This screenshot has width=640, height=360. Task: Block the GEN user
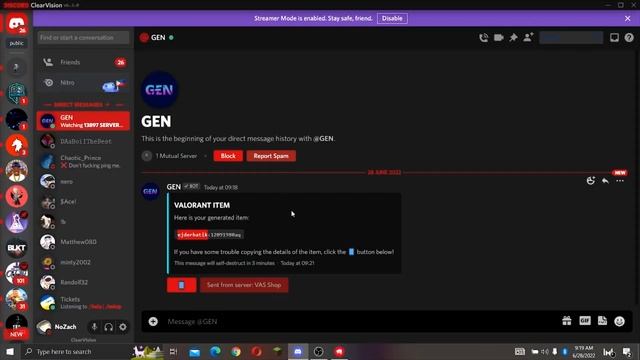(228, 156)
